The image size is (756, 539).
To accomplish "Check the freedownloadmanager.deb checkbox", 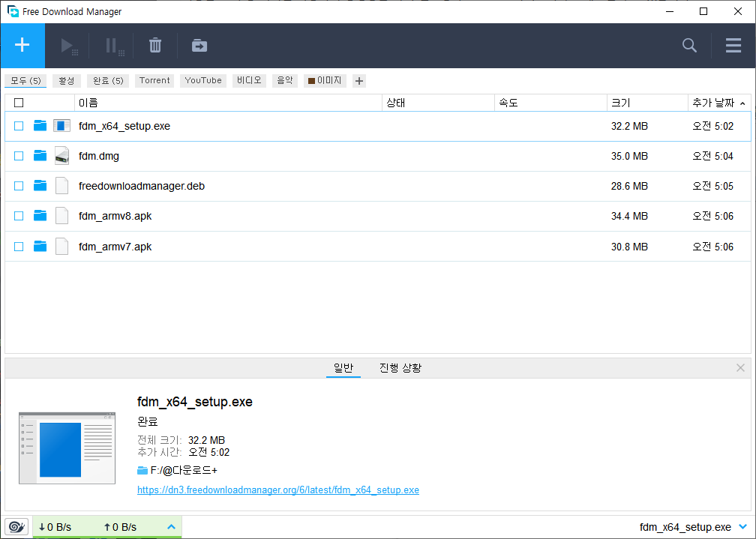I will click(19, 186).
